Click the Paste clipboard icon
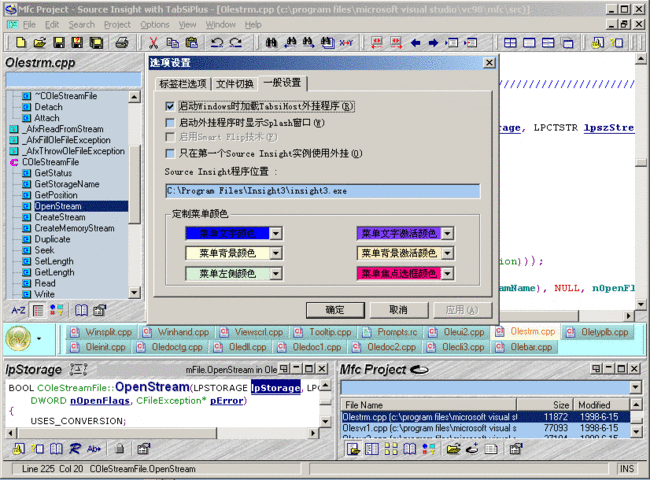The width and height of the screenshot is (650, 480). pos(191,42)
